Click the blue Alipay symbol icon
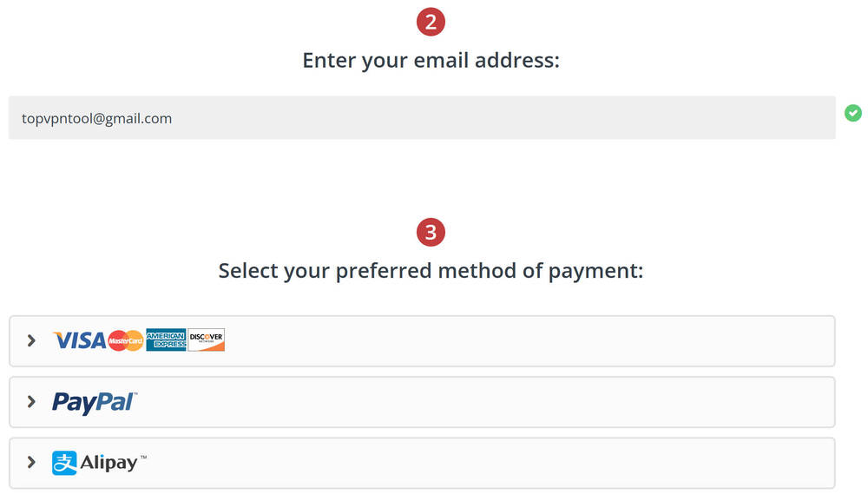Screen dimensions: 868x501 (x=64, y=463)
